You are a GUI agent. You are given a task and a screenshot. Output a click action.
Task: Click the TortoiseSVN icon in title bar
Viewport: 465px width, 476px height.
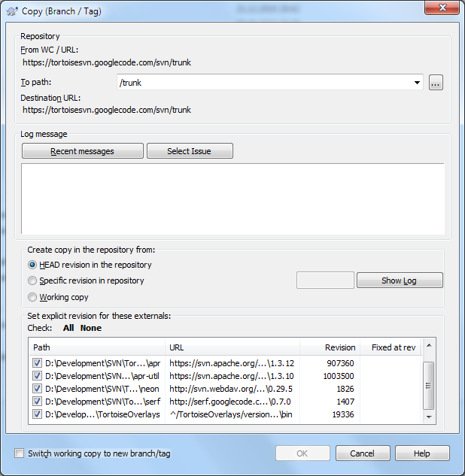10,10
